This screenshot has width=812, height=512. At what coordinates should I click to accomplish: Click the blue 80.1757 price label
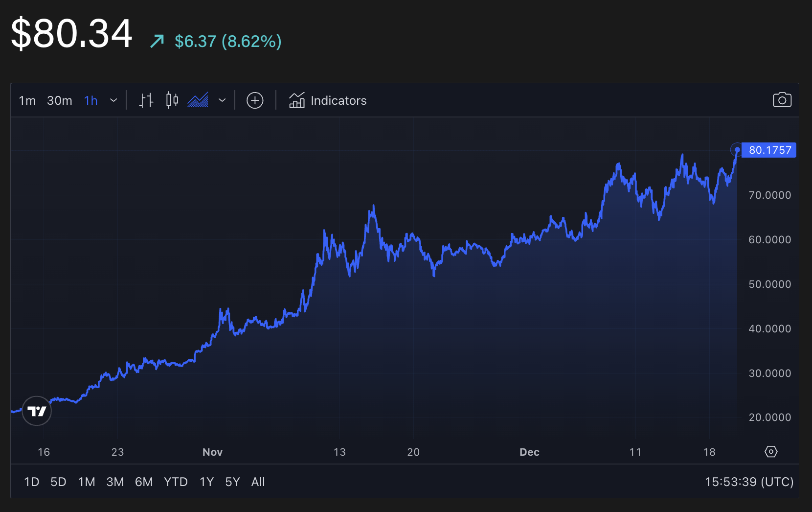769,150
